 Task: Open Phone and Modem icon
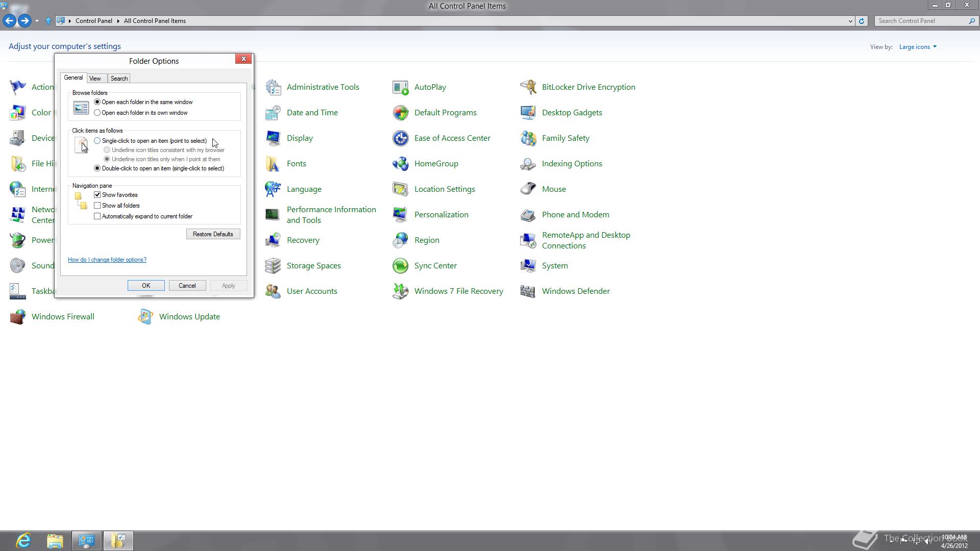coord(528,215)
